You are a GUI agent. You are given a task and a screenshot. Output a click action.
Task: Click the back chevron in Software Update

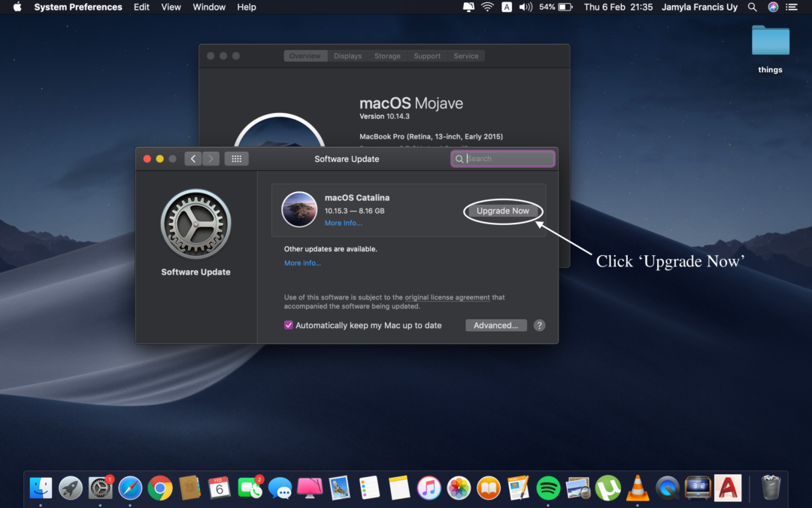[192, 158]
